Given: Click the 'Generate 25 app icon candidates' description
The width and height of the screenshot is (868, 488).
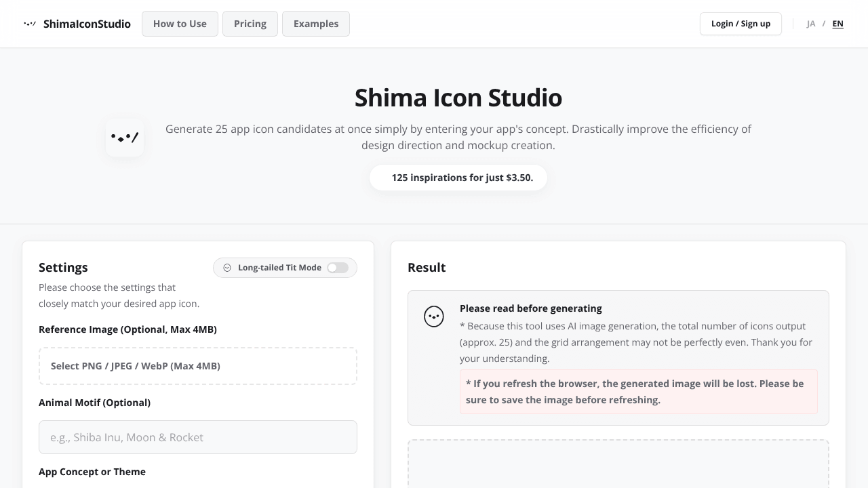Looking at the screenshot, I should coord(458,137).
